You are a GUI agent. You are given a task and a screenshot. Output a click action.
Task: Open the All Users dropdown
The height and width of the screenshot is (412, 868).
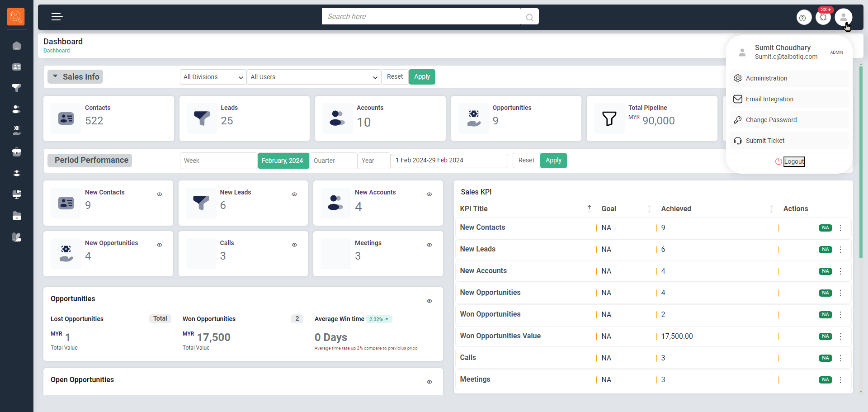pos(314,77)
